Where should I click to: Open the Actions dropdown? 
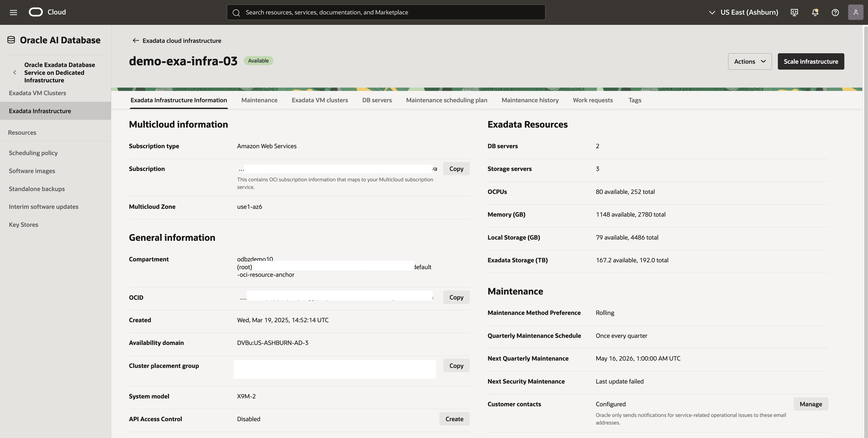750,61
